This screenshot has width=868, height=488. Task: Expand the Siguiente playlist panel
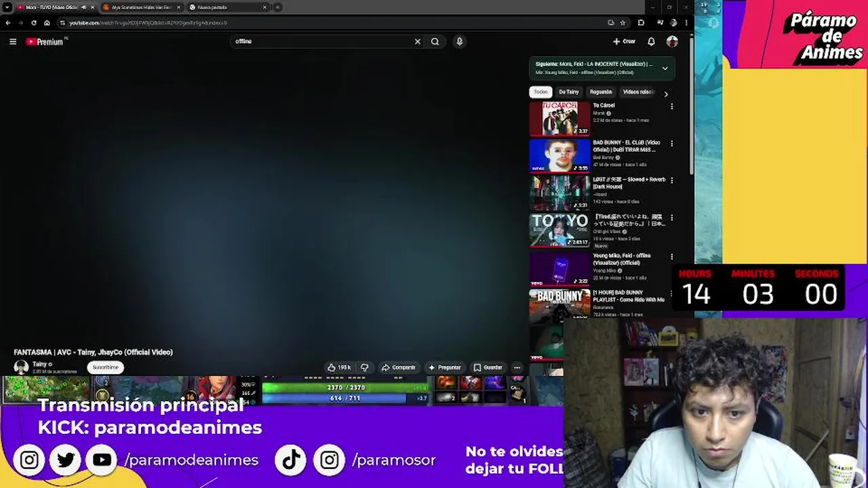(x=665, y=68)
